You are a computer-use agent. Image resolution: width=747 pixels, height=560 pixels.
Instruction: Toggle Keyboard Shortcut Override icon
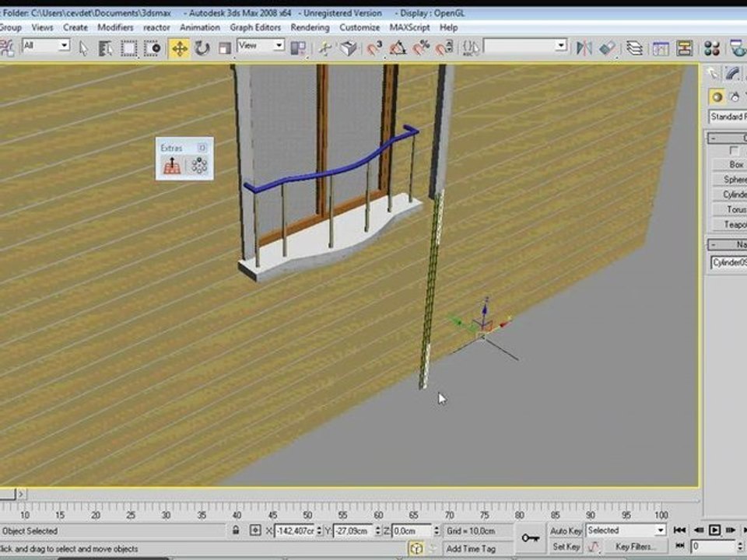point(349,48)
